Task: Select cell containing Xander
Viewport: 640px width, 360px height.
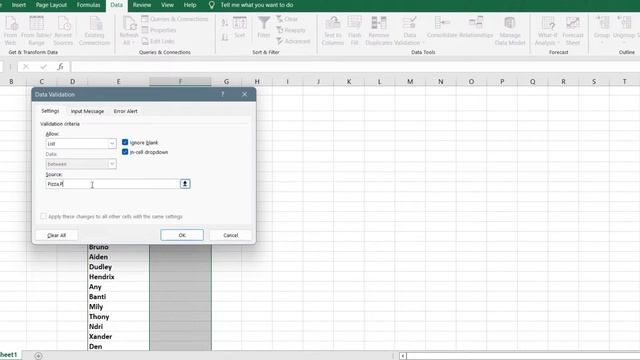Action: tap(118, 336)
